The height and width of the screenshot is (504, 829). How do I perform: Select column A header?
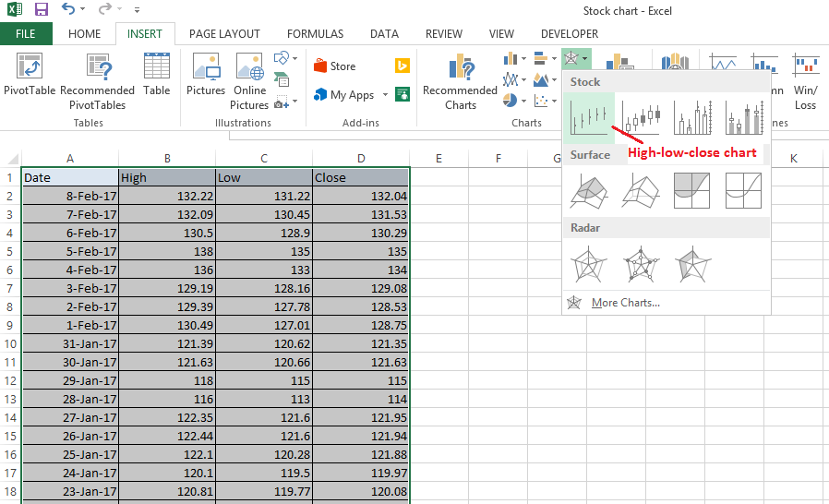click(70, 158)
